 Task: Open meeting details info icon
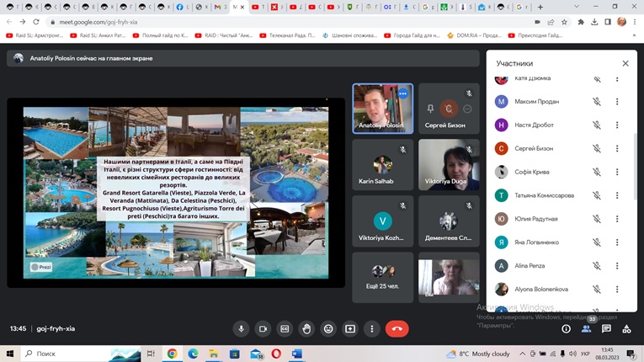pos(566,328)
